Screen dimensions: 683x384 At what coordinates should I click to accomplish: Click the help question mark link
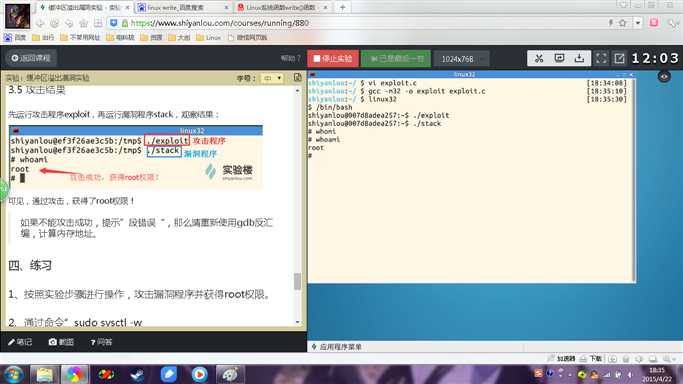(291, 58)
